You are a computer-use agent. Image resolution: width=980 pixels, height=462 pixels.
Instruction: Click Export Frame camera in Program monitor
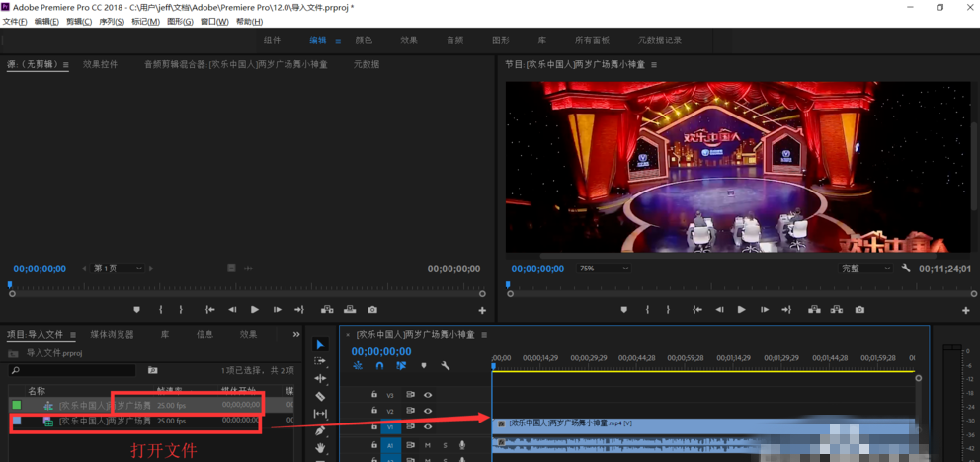pyautogui.click(x=859, y=310)
